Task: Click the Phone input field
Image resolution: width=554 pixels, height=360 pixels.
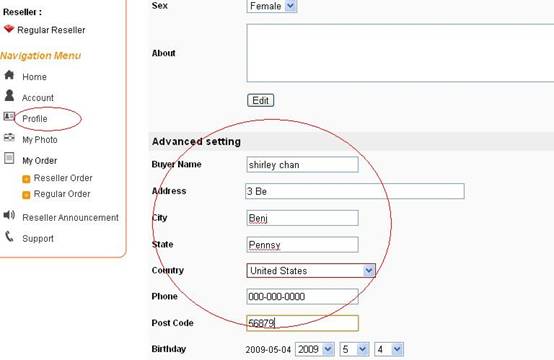Action: pos(302,296)
